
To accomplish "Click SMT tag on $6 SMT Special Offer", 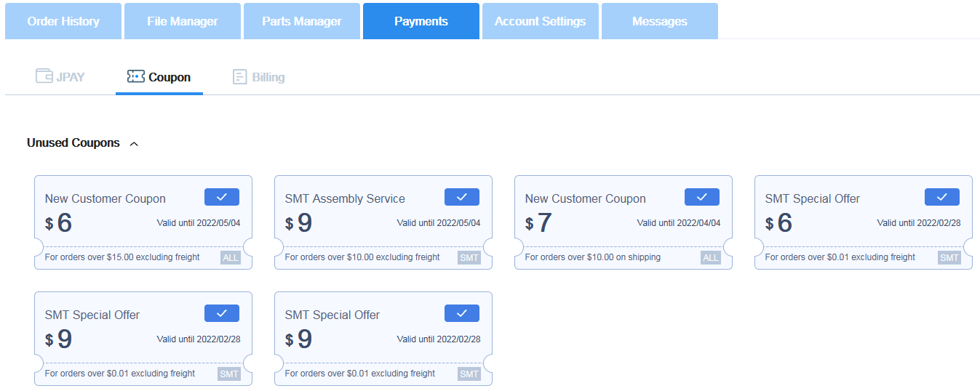I will pos(949,257).
